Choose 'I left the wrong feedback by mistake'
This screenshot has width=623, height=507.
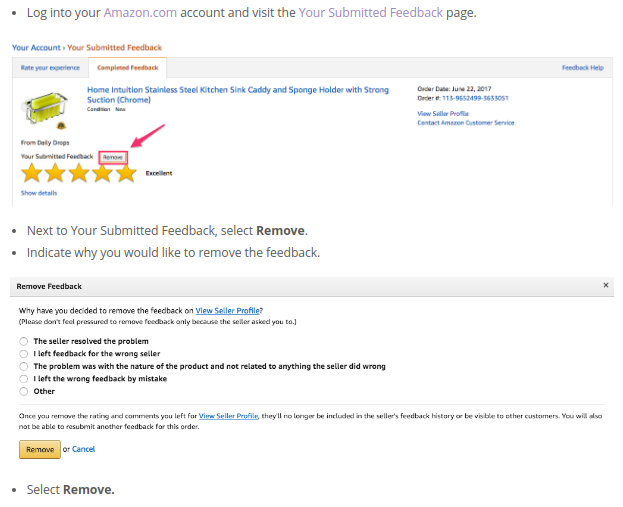[24, 379]
